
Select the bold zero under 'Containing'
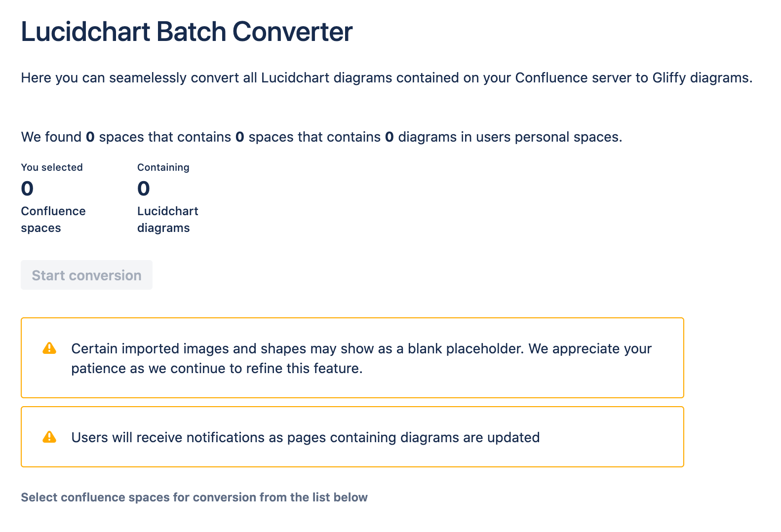[143, 189]
